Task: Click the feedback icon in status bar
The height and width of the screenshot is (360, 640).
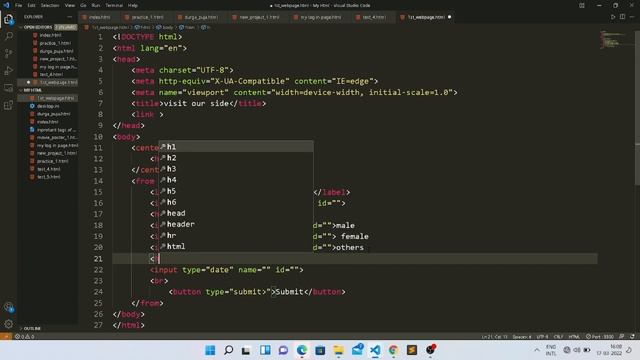Action: coord(622,337)
